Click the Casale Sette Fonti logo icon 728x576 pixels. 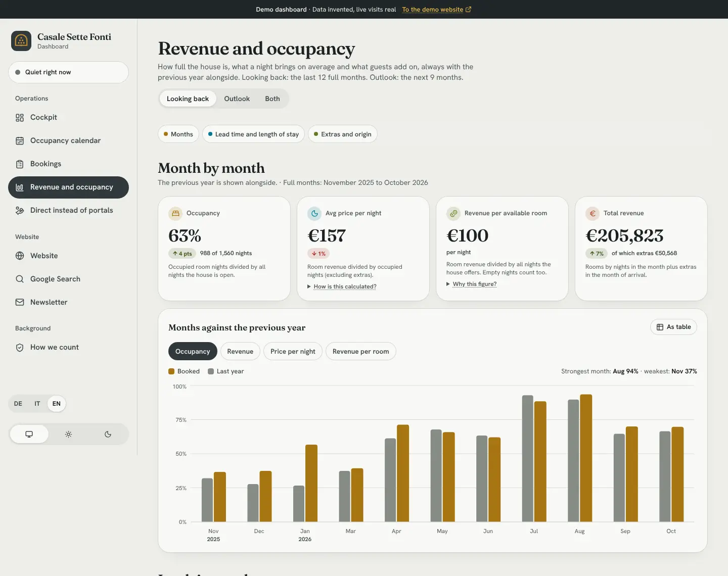pyautogui.click(x=21, y=41)
